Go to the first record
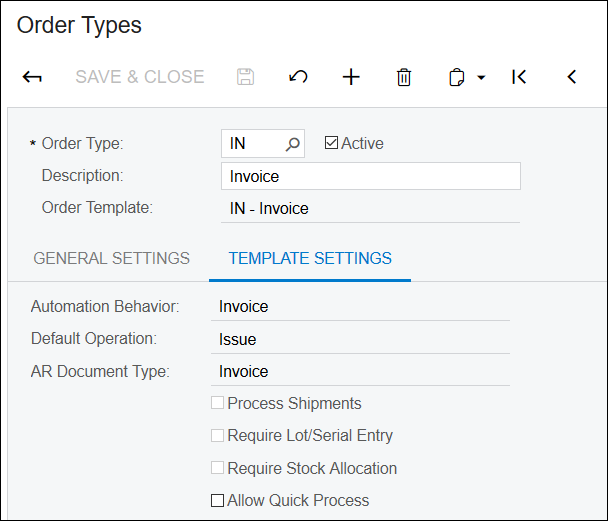This screenshot has height=521, width=608. pos(519,77)
